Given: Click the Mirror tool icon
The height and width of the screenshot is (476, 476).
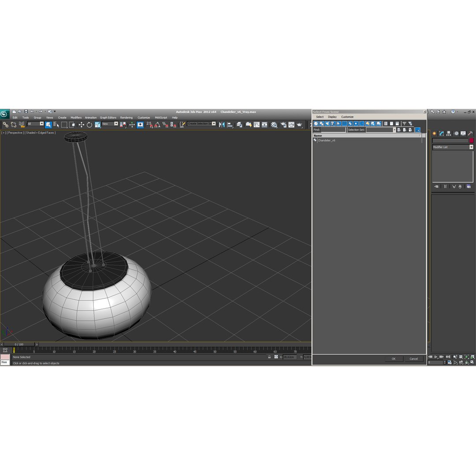Looking at the screenshot, I should click(x=222, y=124).
